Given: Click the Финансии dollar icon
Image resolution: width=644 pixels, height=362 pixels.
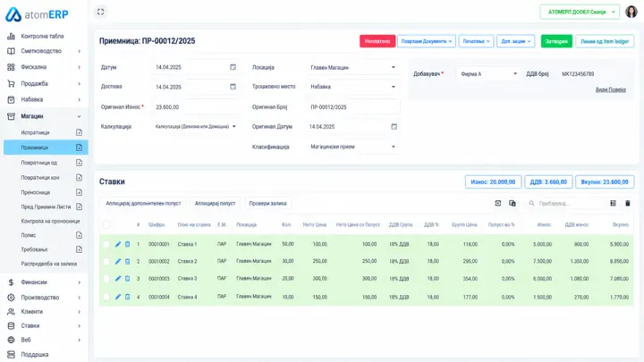Looking at the screenshot, I should (x=11, y=282).
